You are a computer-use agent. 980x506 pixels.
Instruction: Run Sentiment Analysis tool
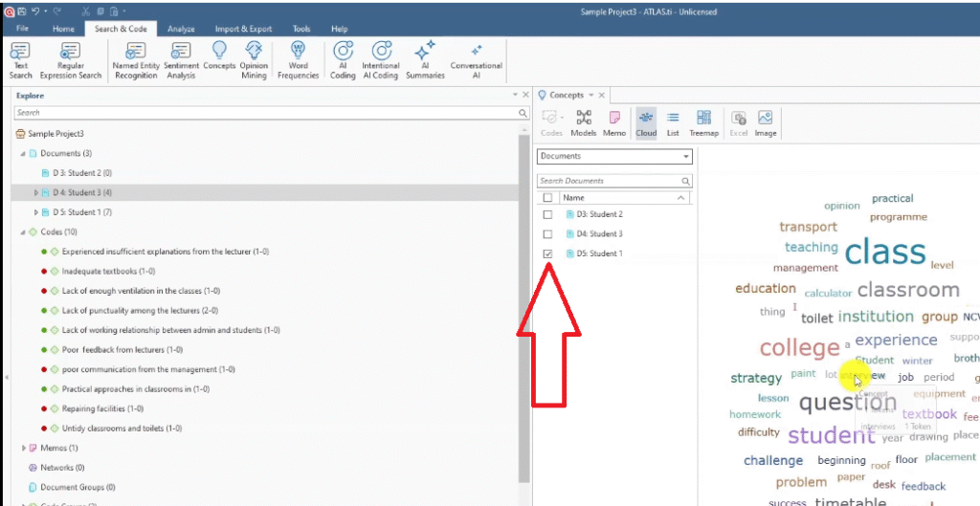coord(182,59)
